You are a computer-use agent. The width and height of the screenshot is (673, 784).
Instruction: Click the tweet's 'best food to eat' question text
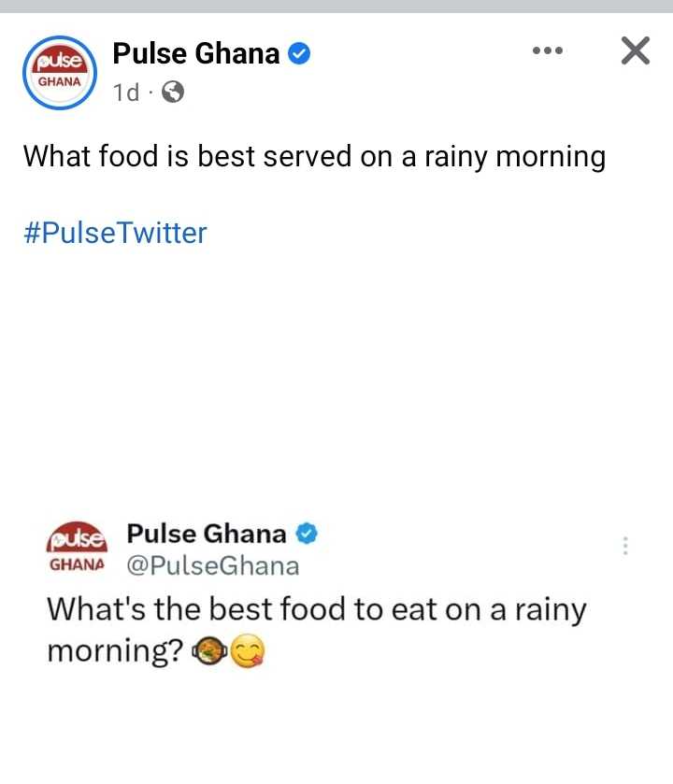tap(317, 611)
